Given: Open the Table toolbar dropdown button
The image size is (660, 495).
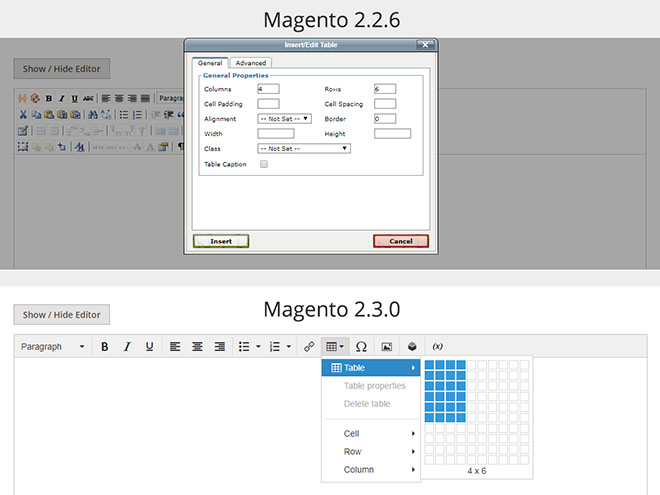Looking at the screenshot, I should [335, 346].
